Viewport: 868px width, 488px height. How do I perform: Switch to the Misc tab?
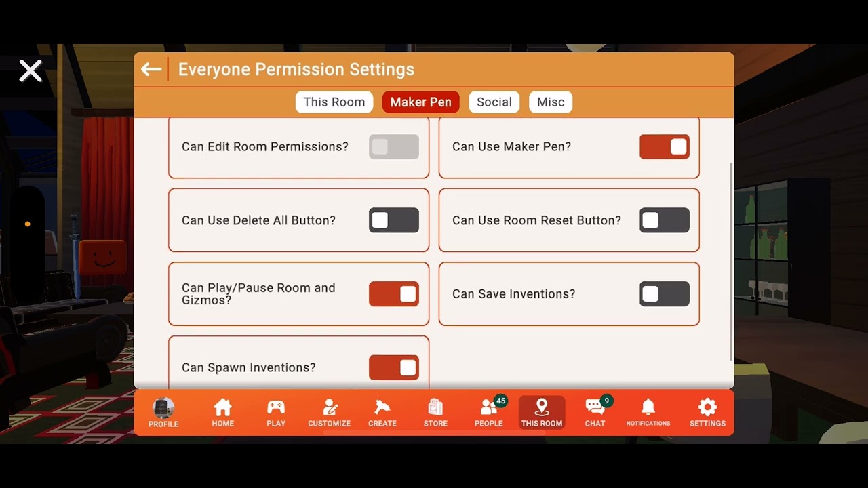pos(551,102)
